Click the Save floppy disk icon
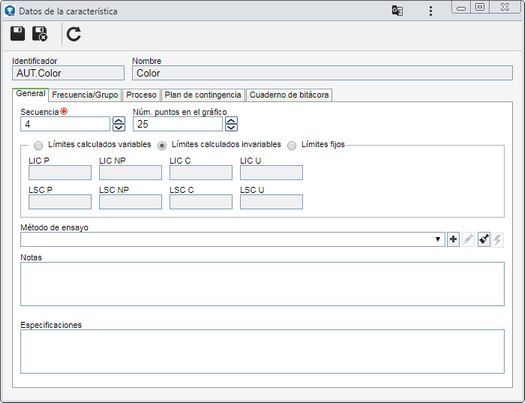 click(x=17, y=33)
